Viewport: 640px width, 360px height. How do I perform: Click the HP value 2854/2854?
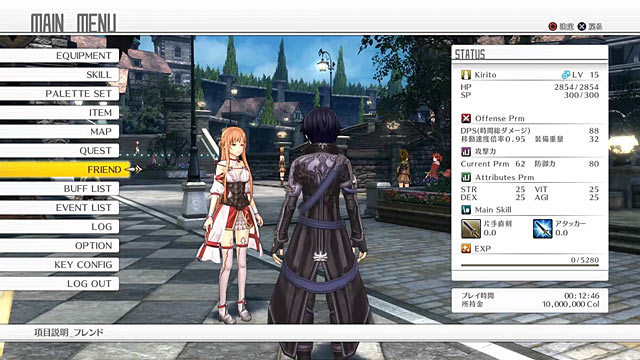tap(576, 87)
